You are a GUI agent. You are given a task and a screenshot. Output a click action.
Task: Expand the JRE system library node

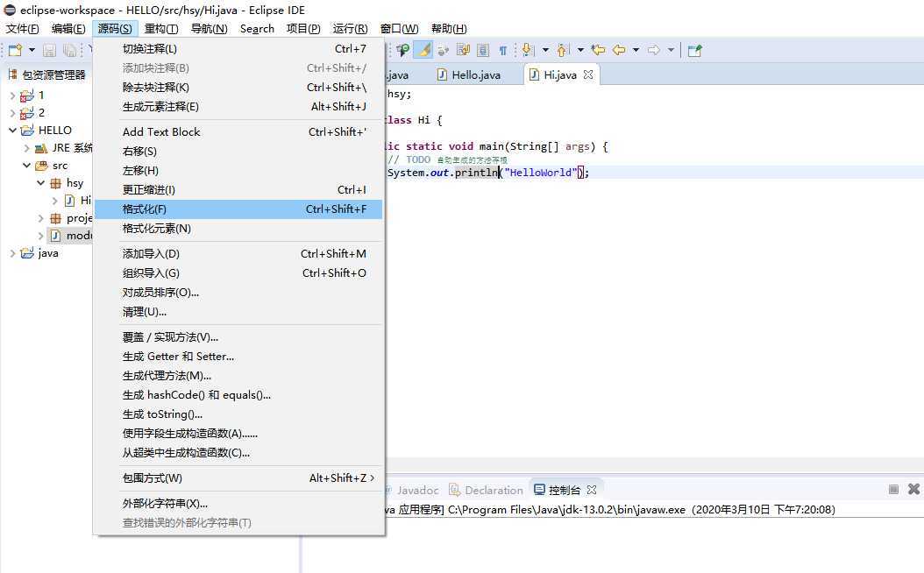pyautogui.click(x=26, y=148)
